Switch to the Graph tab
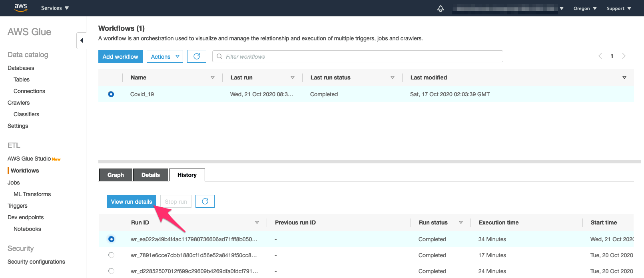 pos(116,175)
